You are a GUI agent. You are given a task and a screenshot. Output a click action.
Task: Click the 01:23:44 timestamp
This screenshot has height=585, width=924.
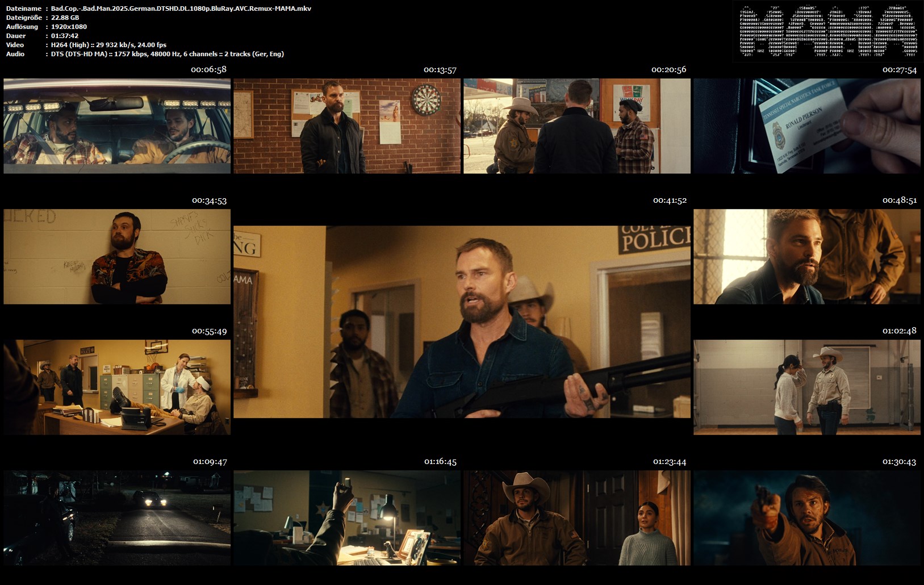click(x=670, y=462)
